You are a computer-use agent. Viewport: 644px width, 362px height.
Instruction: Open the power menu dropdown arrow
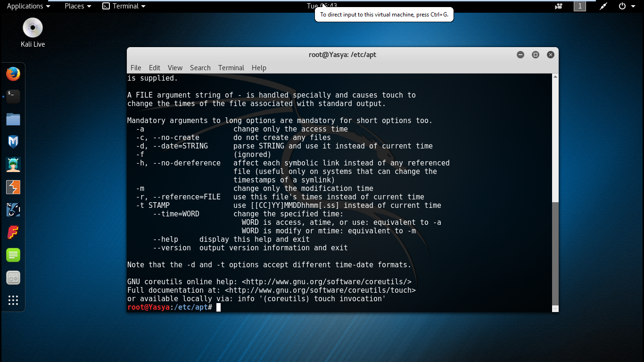pyautogui.click(x=634, y=6)
